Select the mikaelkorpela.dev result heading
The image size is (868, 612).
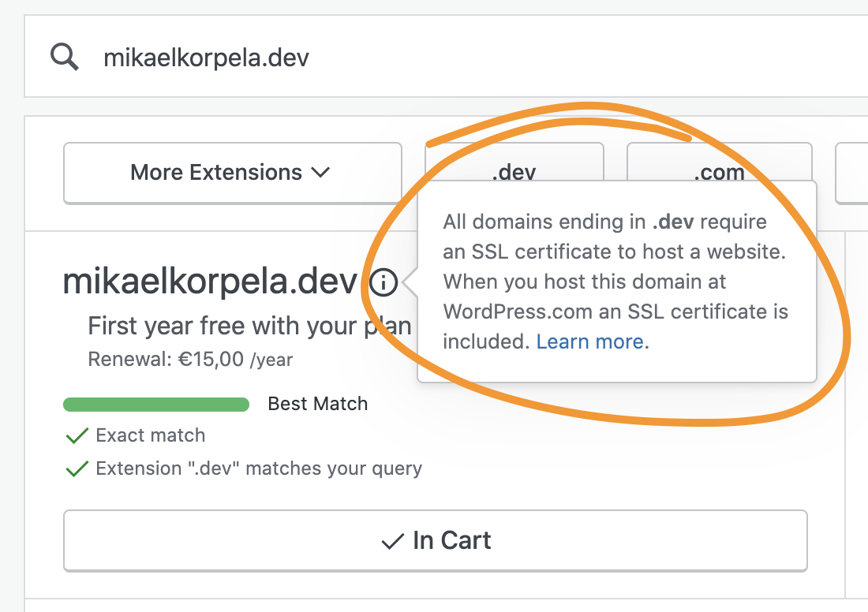(x=210, y=282)
